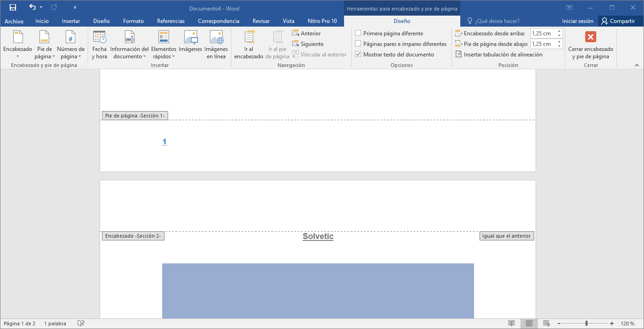Click the Igual que el anterior tag
The height and width of the screenshot is (329, 644).
(507, 236)
